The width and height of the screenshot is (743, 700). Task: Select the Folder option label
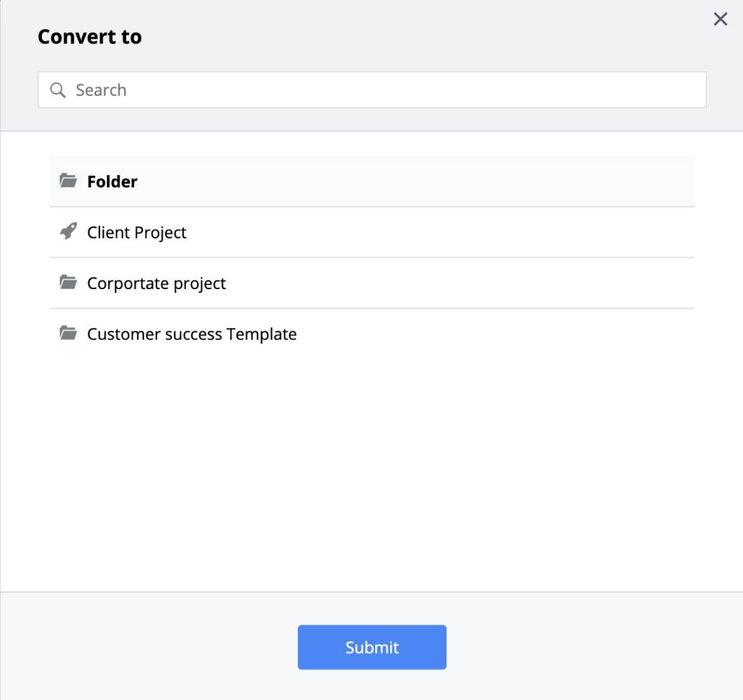(113, 182)
